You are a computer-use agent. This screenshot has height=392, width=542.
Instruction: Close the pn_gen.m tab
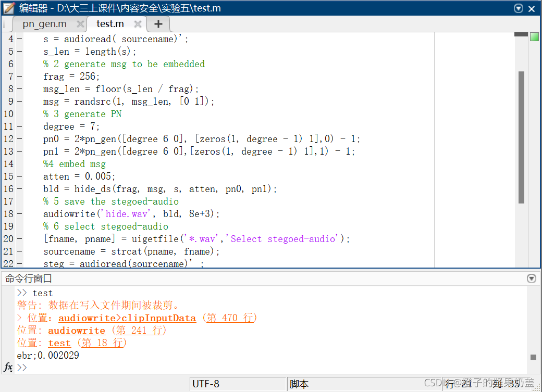click(80, 24)
